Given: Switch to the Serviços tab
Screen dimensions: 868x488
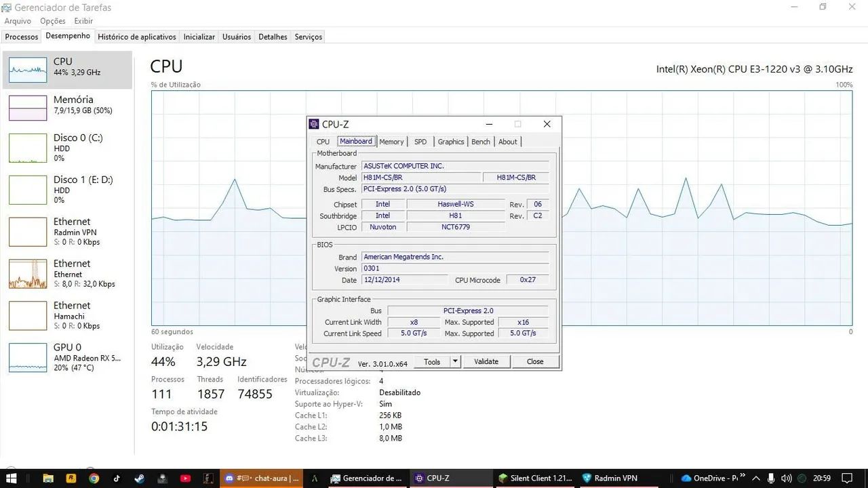Looking at the screenshot, I should coord(309,37).
